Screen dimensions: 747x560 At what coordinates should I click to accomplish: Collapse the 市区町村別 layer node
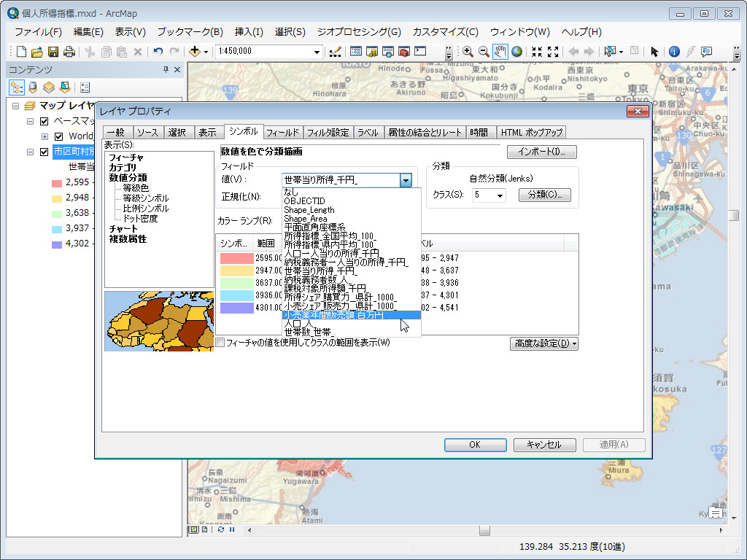click(x=30, y=152)
